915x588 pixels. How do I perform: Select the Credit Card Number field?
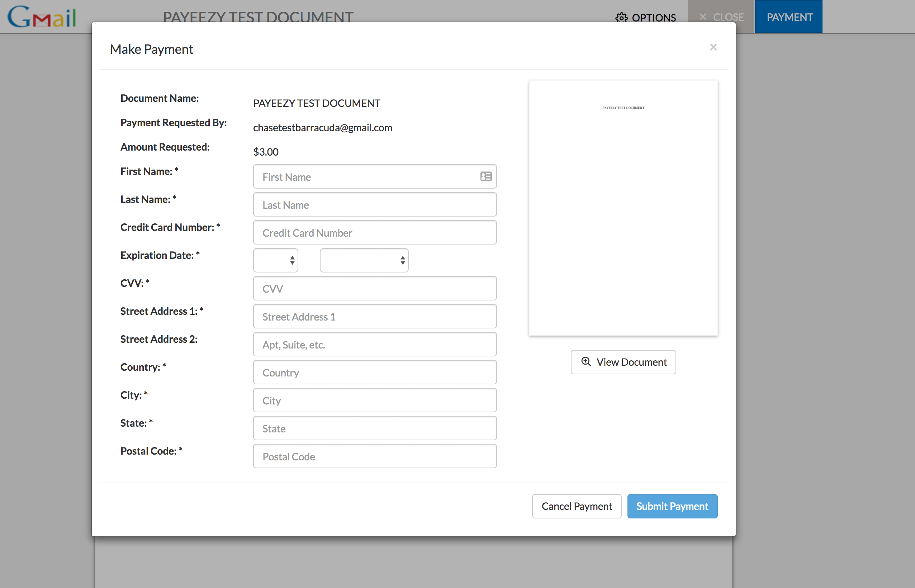pos(374,233)
